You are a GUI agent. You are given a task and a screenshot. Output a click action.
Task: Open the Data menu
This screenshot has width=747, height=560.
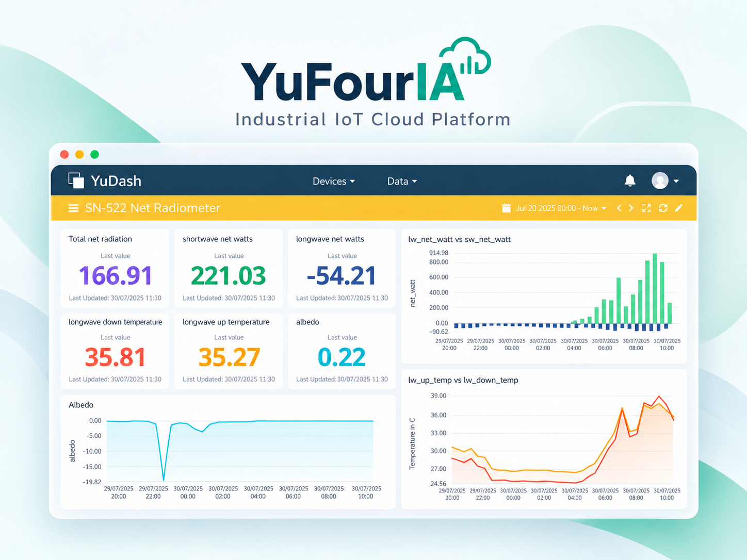(x=402, y=181)
